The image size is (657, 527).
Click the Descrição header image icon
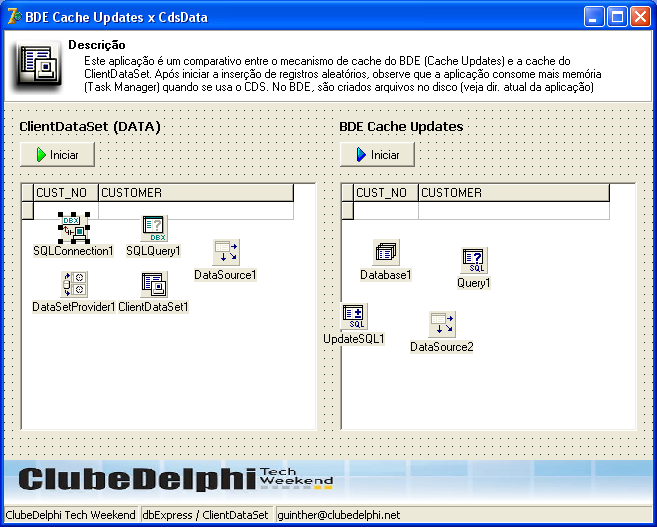37,66
